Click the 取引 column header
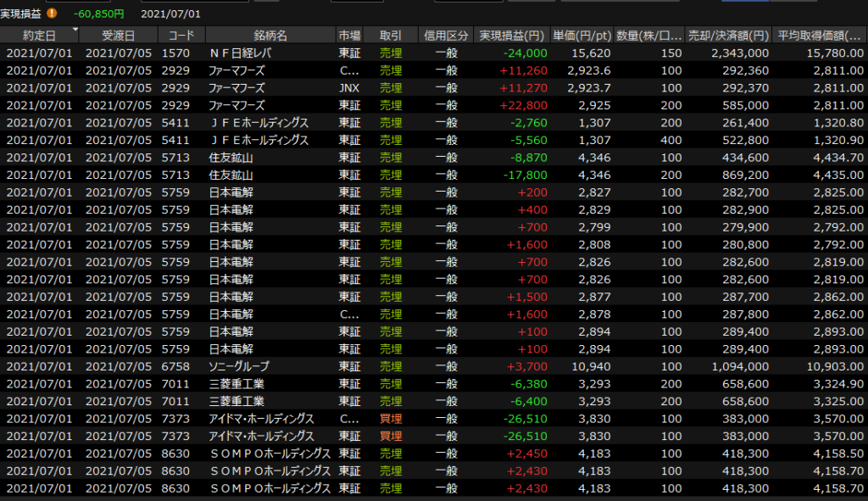This screenshot has width=868, height=501. tap(391, 36)
